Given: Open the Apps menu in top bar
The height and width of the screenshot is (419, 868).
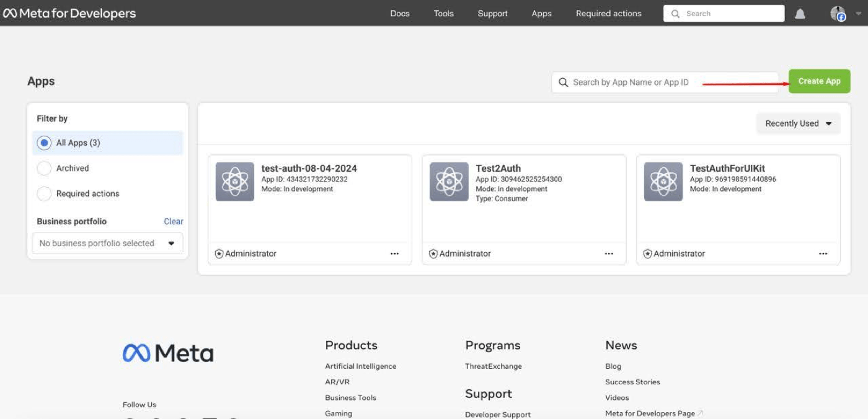Looking at the screenshot, I should pos(542,13).
